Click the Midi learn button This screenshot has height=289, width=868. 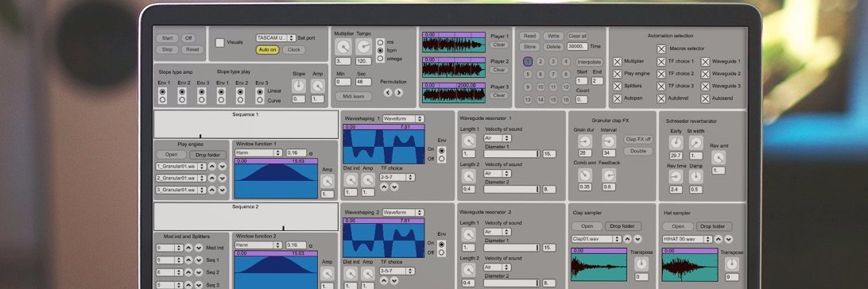(x=354, y=96)
